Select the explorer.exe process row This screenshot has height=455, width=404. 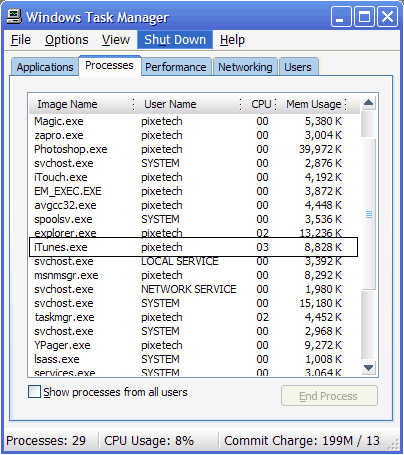coord(193,233)
